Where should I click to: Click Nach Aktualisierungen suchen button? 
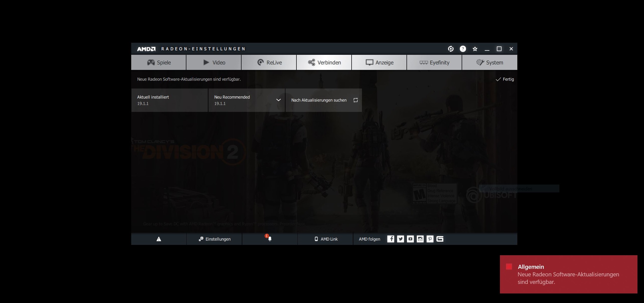pyautogui.click(x=324, y=100)
